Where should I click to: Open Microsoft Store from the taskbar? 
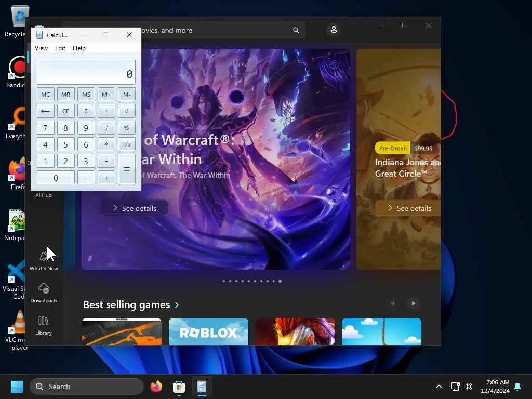179,387
